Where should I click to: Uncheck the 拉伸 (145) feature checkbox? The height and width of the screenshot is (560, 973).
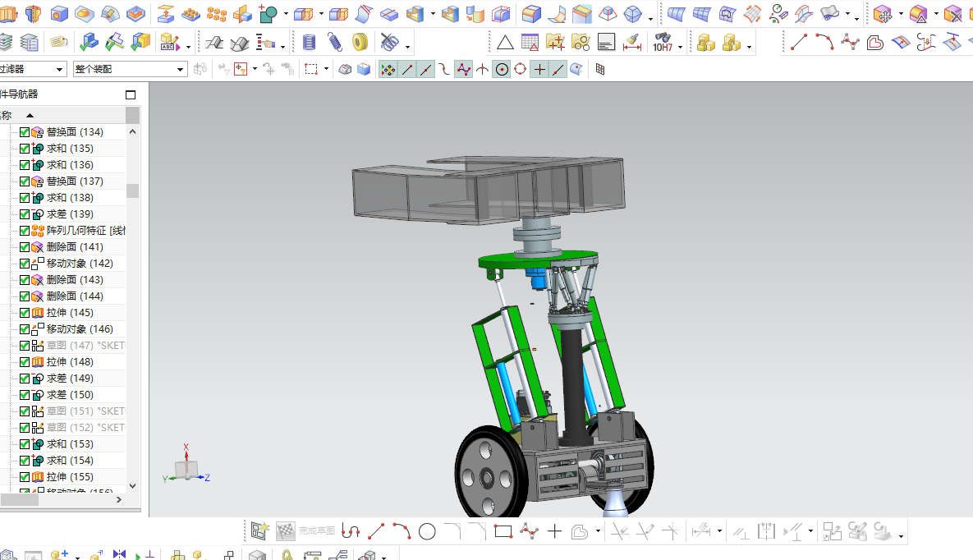(x=24, y=313)
